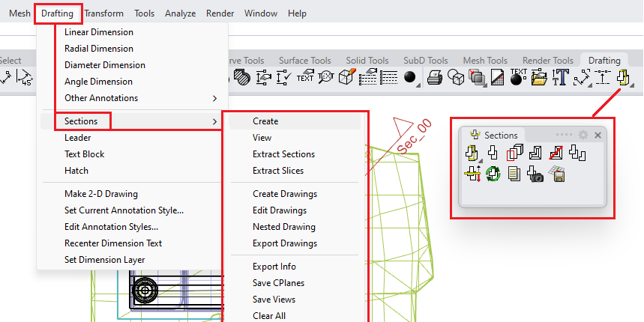Click the Print icon in Drafting toolbar

coord(434,76)
